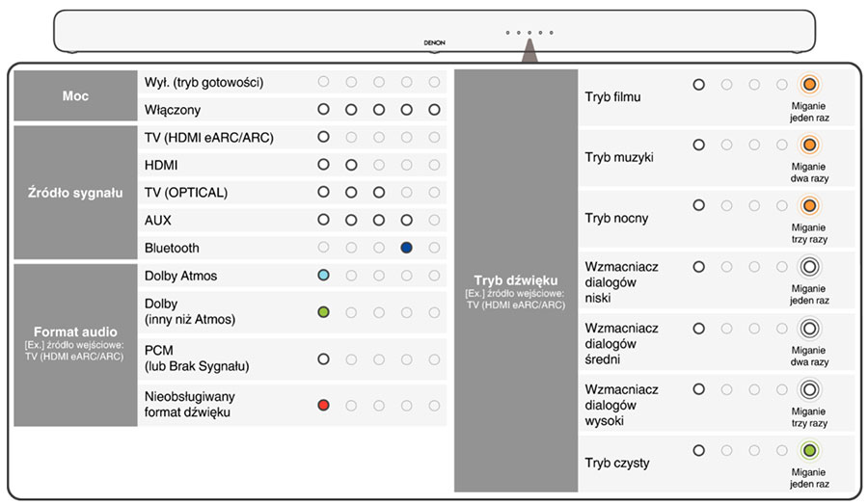Select the Źródło sygnału section header
868x504 pixels.
(76, 193)
